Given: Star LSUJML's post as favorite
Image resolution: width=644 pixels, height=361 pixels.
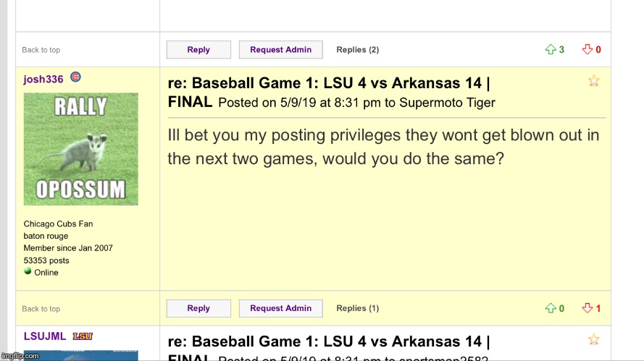Looking at the screenshot, I should 594,339.
